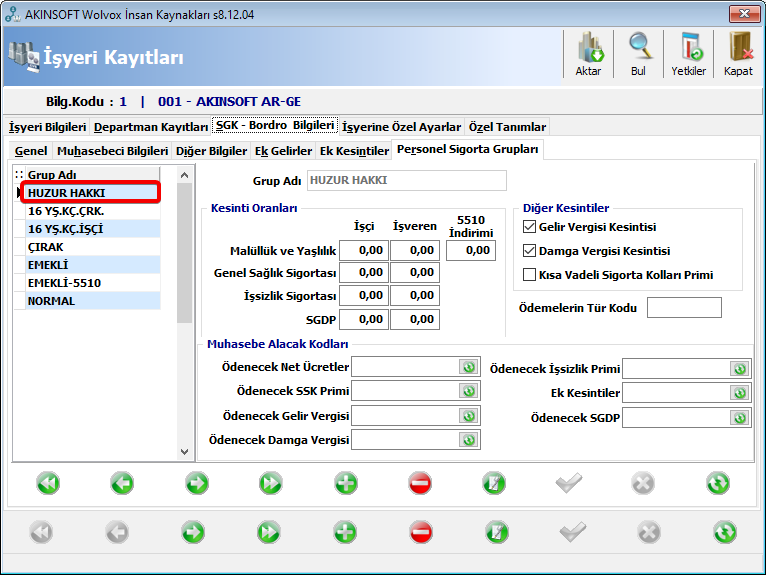Open Departman Kayıtları tab

(x=150, y=127)
